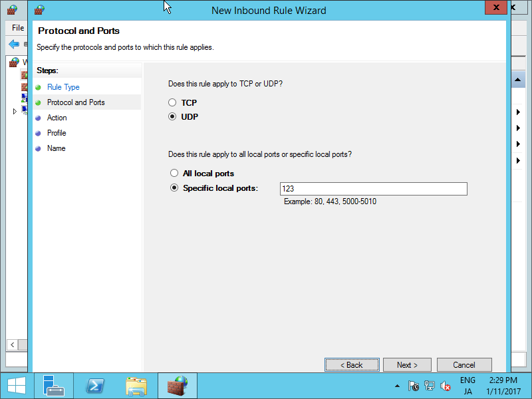Image resolution: width=532 pixels, height=399 pixels.
Task: Choose All local ports option
Action: click(x=174, y=174)
